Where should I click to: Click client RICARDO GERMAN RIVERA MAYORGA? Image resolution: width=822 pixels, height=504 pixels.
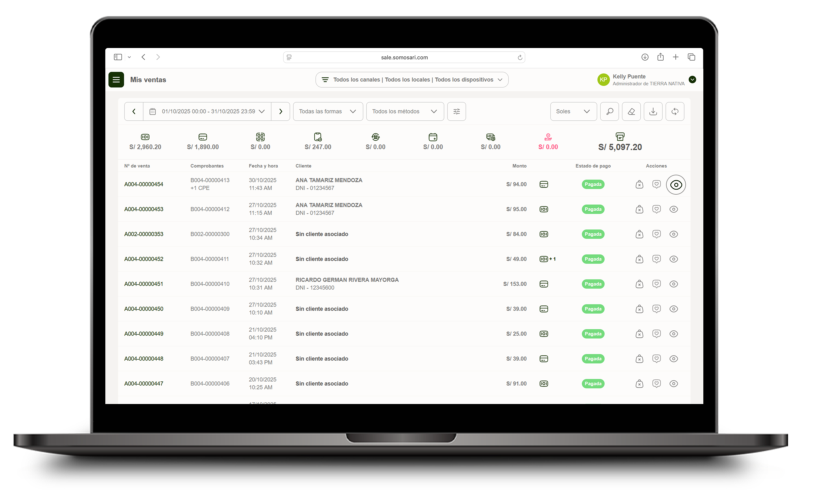point(347,280)
